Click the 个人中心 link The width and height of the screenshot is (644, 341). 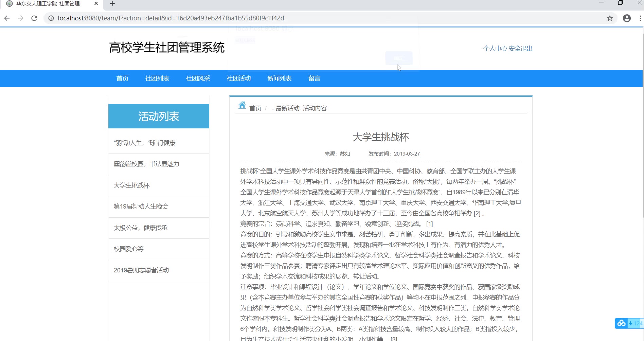click(495, 49)
